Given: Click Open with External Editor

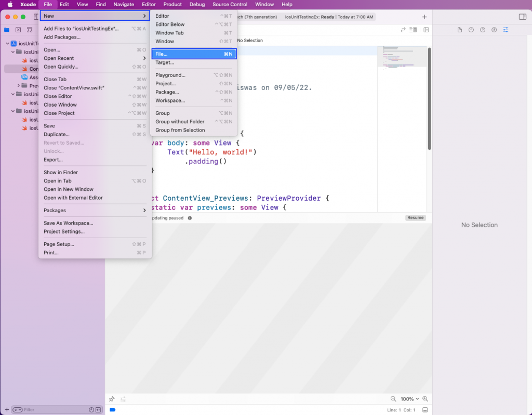Looking at the screenshot, I should tap(95, 198).
